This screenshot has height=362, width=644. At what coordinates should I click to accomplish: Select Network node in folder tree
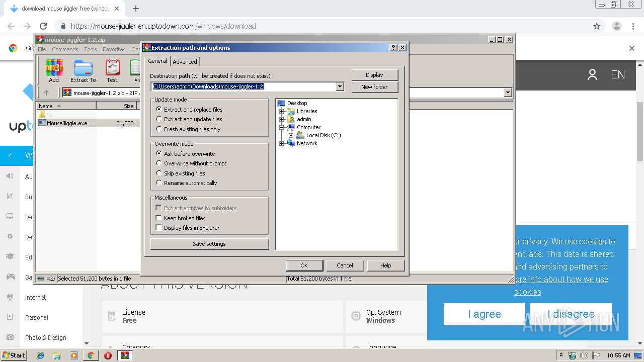click(307, 143)
